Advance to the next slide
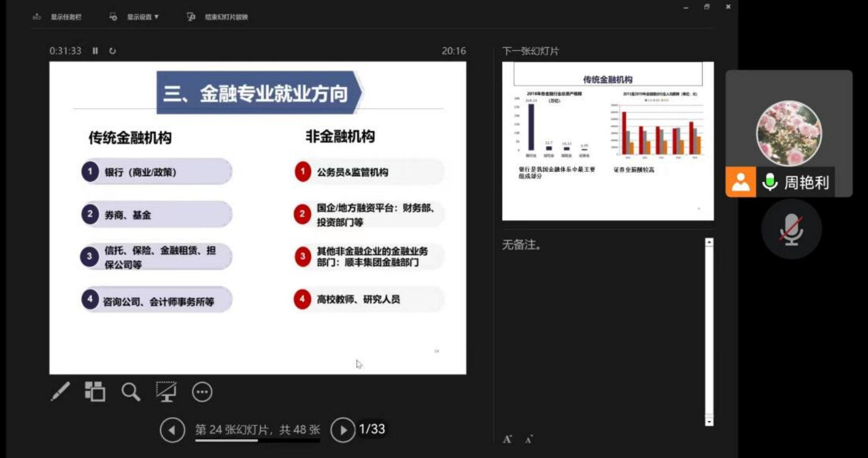This screenshot has width=868, height=458. 343,430
